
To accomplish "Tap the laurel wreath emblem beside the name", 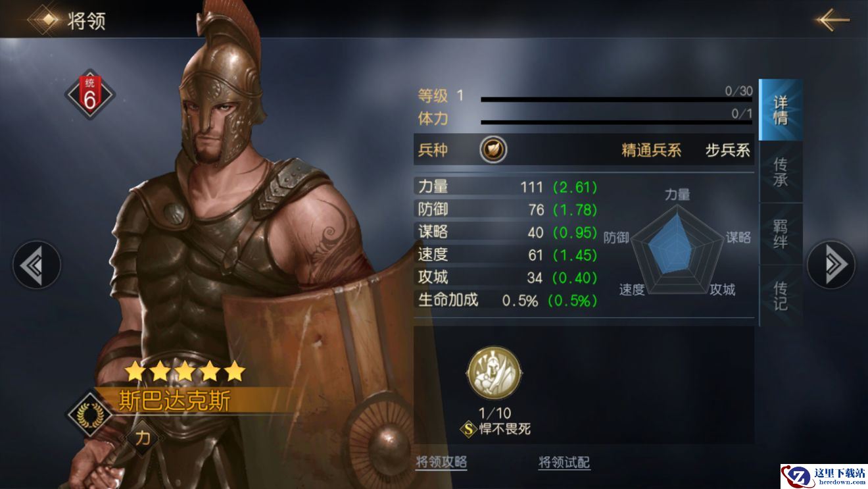I will click(x=87, y=414).
